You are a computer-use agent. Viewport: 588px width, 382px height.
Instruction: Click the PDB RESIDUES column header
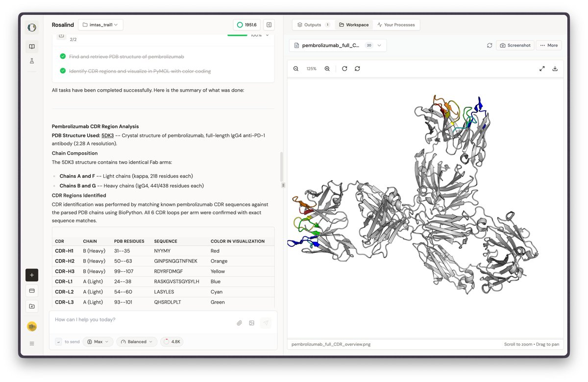[129, 241]
